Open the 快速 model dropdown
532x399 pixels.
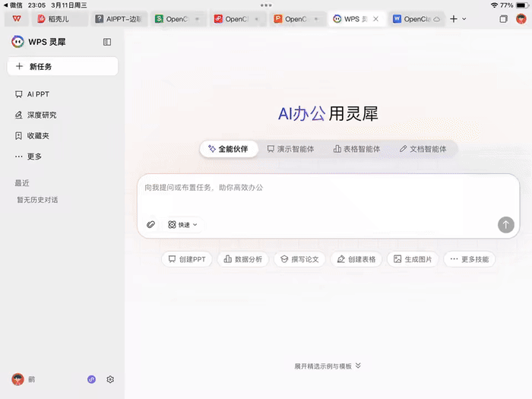coord(182,225)
